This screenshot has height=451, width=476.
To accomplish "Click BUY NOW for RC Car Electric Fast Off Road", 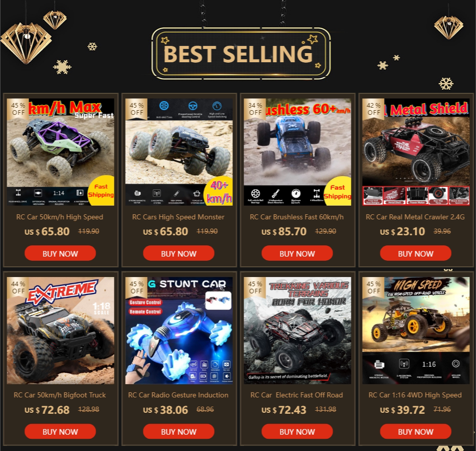I will coord(297,431).
